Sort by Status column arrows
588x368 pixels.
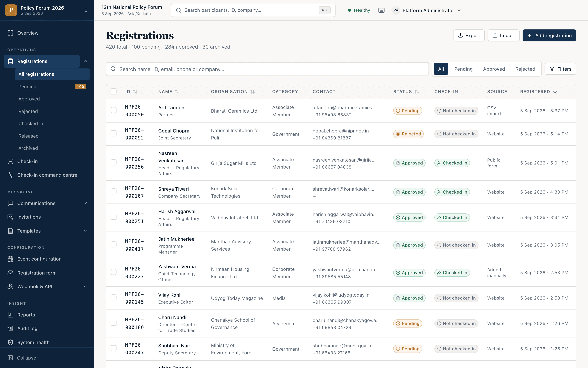click(x=417, y=92)
